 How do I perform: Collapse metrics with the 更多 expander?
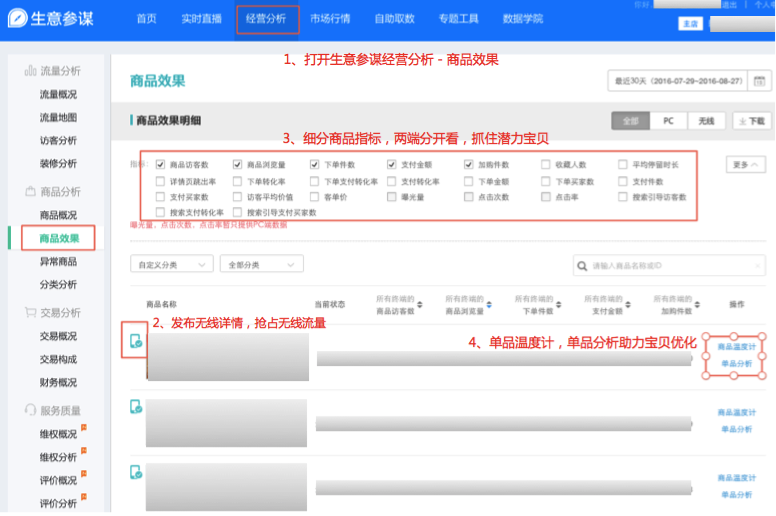[x=745, y=165]
